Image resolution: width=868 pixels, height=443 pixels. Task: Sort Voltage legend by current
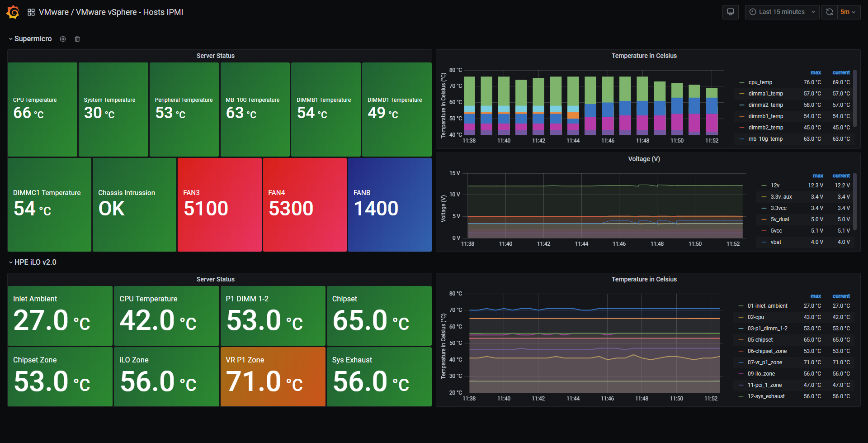click(841, 176)
